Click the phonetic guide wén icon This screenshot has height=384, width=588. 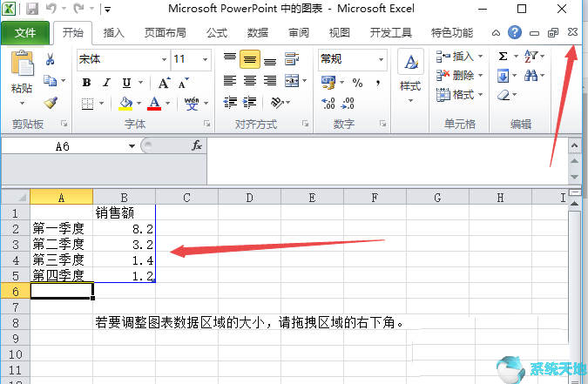(x=192, y=103)
